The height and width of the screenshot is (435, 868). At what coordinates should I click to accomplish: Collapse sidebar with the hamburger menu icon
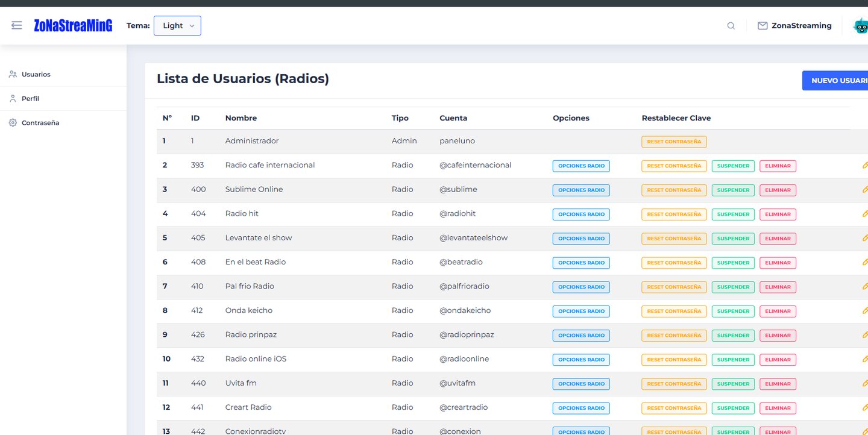(17, 25)
